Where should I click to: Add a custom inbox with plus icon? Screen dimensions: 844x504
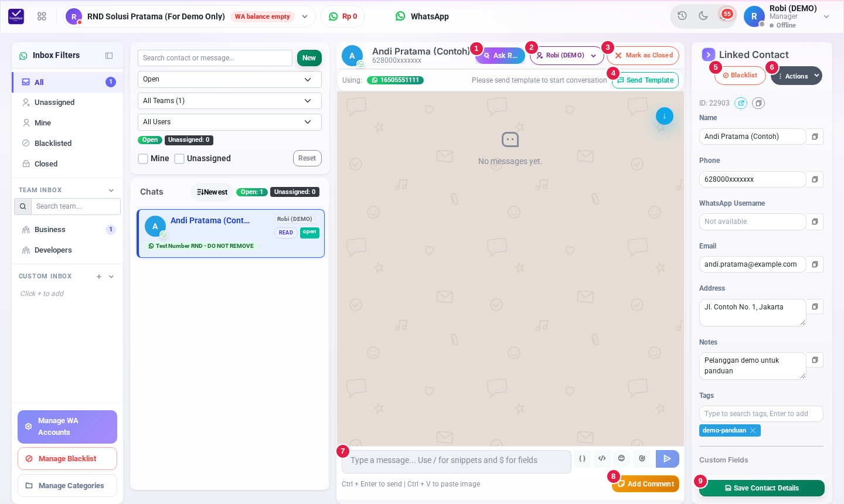pos(99,277)
